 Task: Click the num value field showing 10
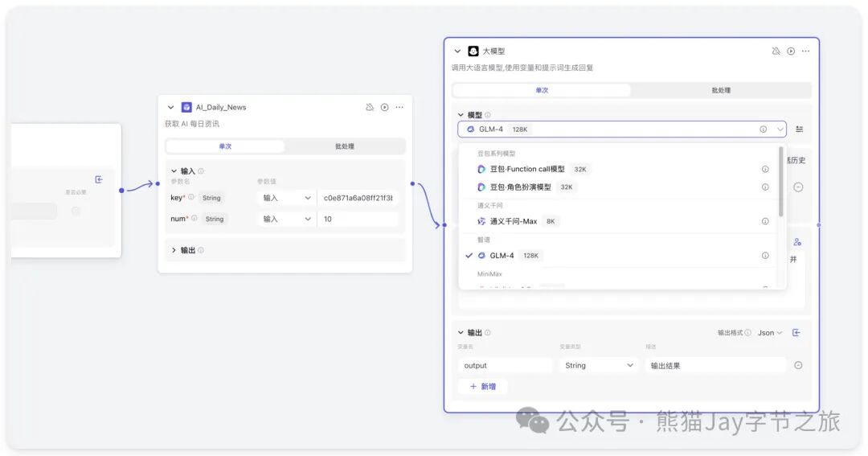pyautogui.click(x=358, y=219)
